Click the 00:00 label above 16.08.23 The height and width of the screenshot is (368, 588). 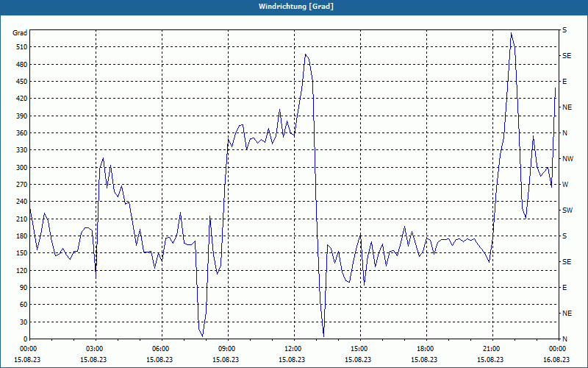pyautogui.click(x=557, y=348)
